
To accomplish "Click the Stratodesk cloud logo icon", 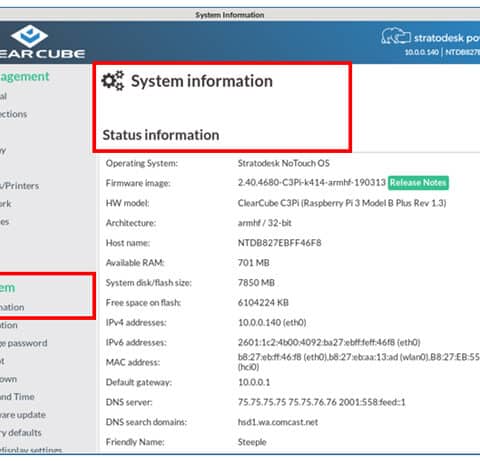I will coord(396,36).
